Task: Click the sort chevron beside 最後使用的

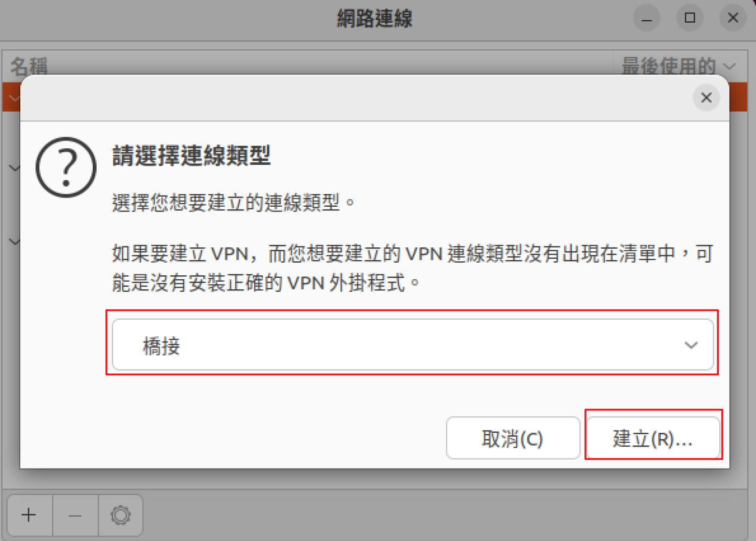Action: (729, 66)
